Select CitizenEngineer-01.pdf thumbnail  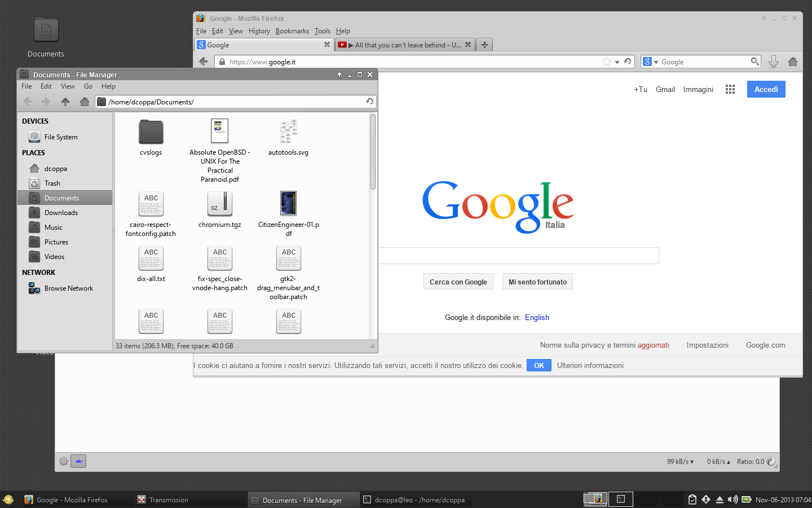(288, 203)
